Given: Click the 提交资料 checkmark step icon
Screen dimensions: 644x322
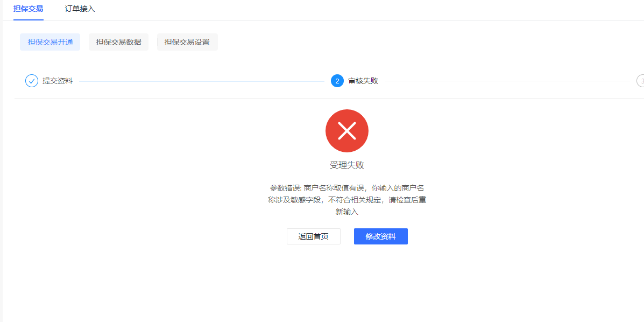Looking at the screenshot, I should 32,81.
